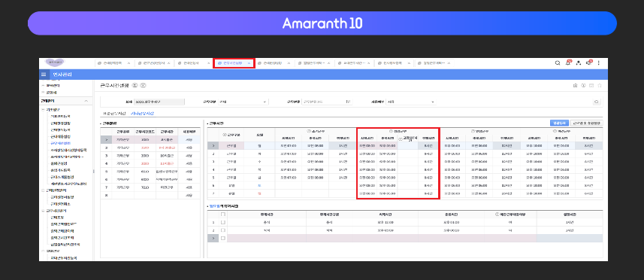The height and width of the screenshot is (280, 644).
Task: Toggle the header checkbox in break-time table
Action: tap(223, 215)
